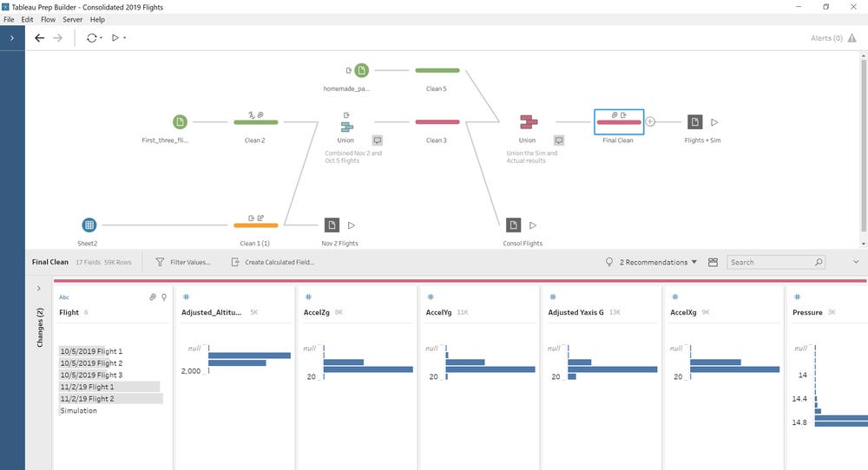The height and width of the screenshot is (470, 868).
Task: Refresh the flow data
Action: (91, 37)
